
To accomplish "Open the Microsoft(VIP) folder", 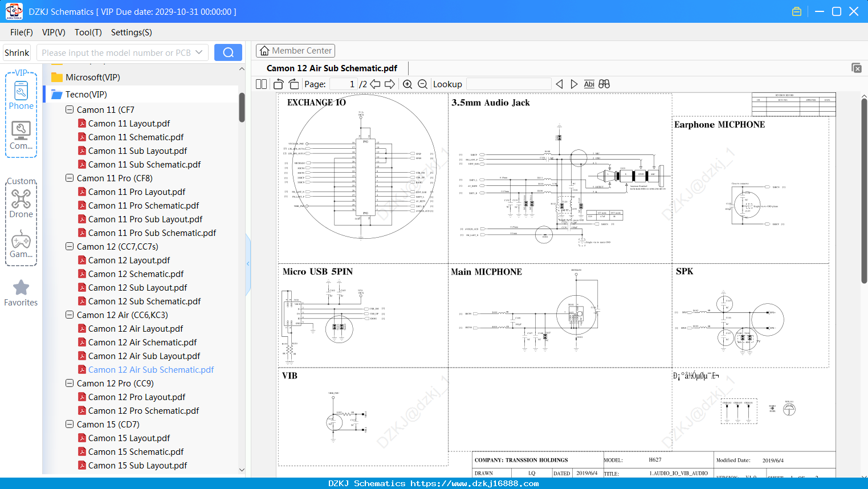I will click(x=92, y=77).
